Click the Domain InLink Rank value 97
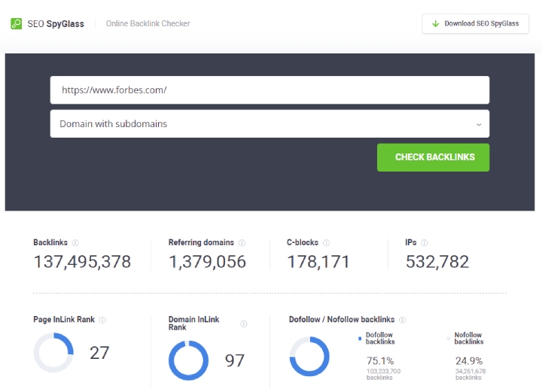The height and width of the screenshot is (392, 542). pos(235,360)
